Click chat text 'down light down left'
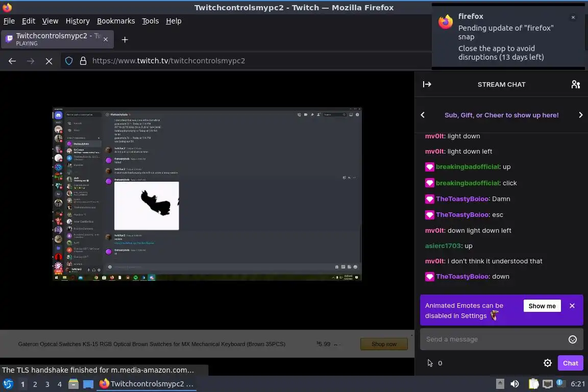 click(x=479, y=230)
